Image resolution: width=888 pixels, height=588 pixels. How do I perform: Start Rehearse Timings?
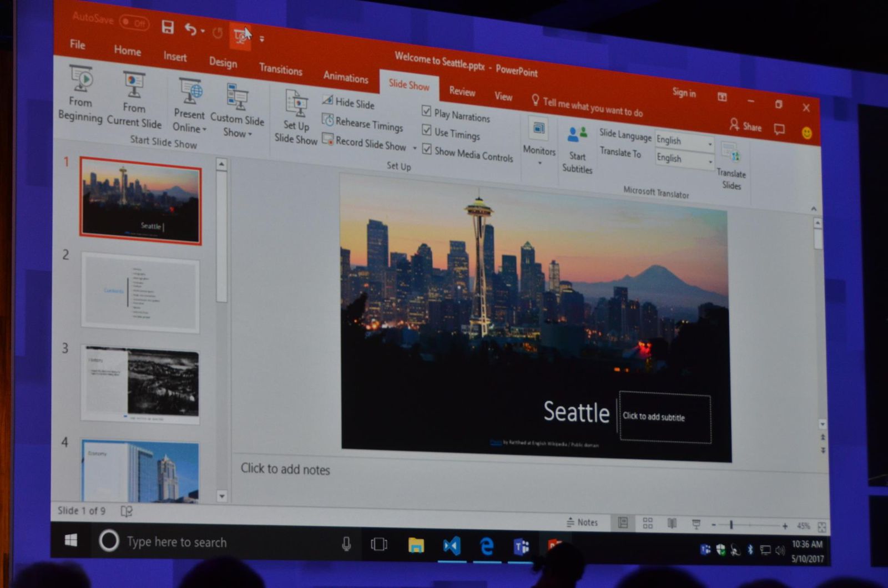click(x=362, y=123)
